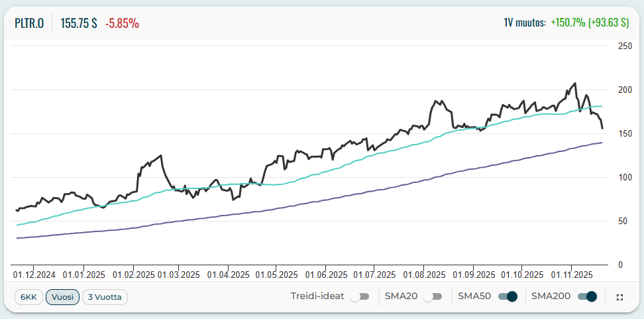Viewport: 644px width, 319px height.
Task: Click the price line's highest peak above 200
Action: tap(574, 84)
